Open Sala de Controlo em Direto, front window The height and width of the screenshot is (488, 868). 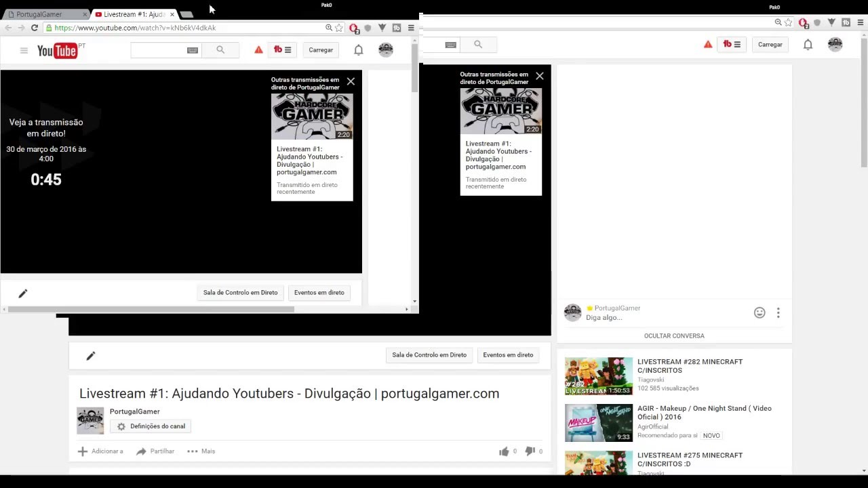pyautogui.click(x=241, y=293)
